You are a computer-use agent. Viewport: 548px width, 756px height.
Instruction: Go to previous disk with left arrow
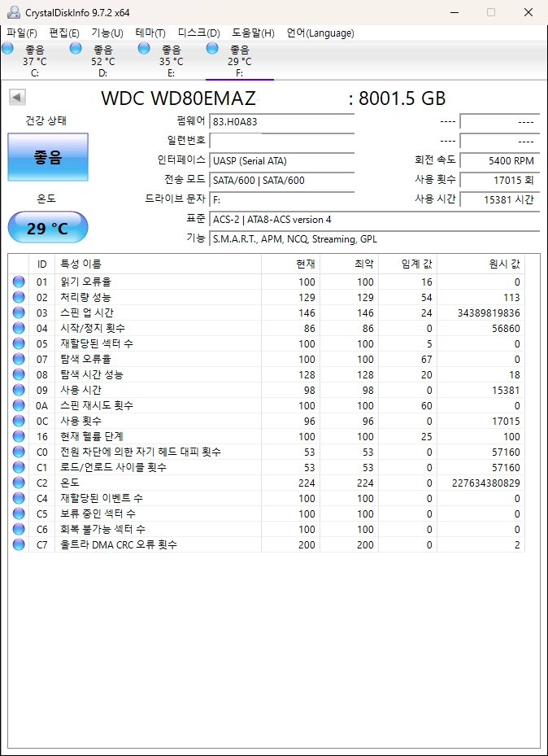coord(17,98)
